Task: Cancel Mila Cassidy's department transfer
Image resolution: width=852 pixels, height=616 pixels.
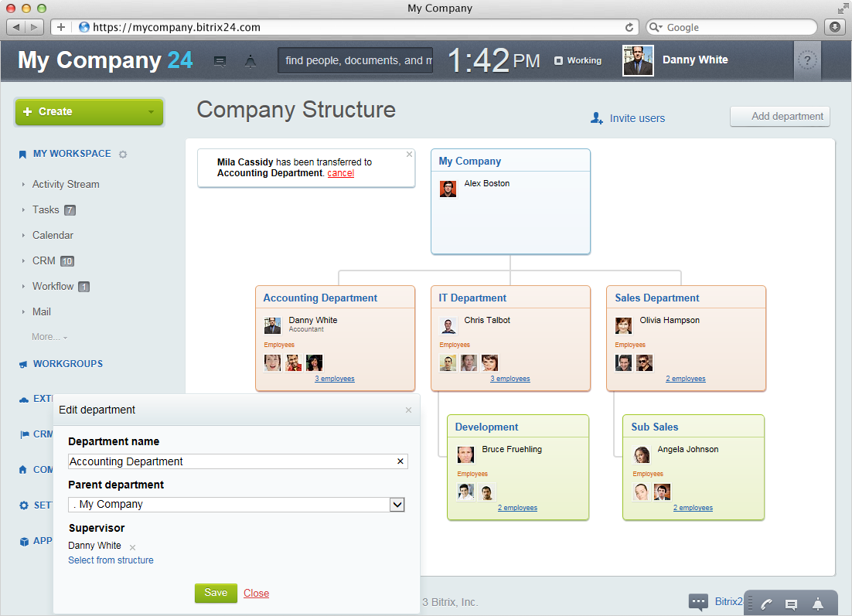Action: pyautogui.click(x=340, y=173)
